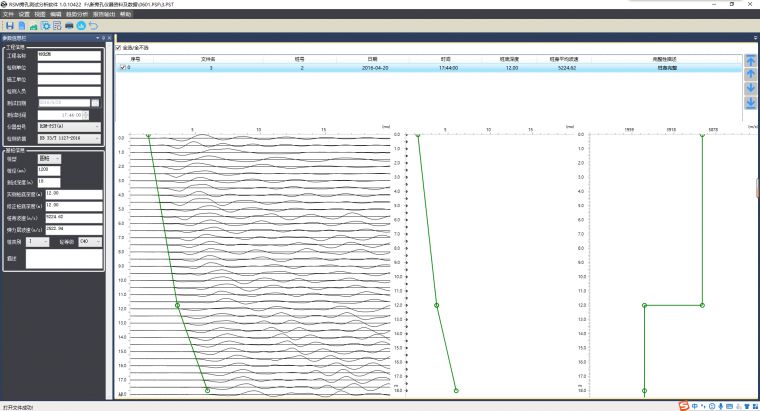
Task: Click the 工程名称 input field
Action: point(69,56)
